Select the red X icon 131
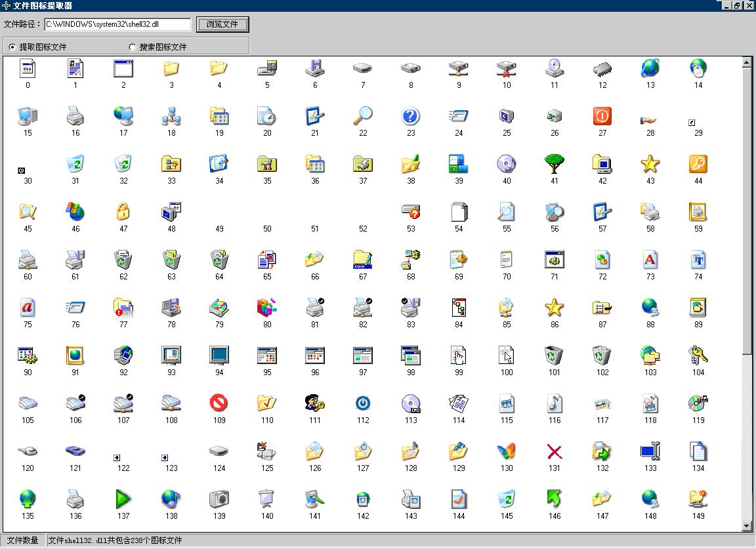The image size is (756, 549). [555, 451]
